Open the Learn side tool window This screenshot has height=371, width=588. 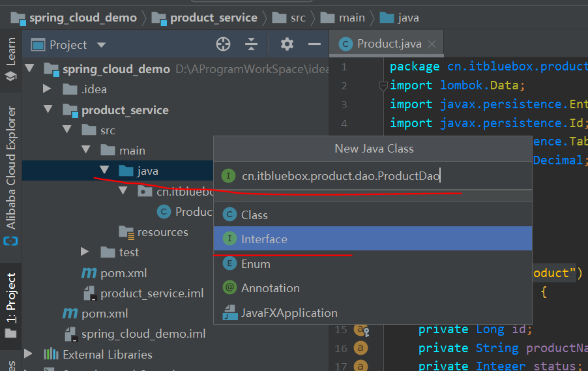point(10,60)
